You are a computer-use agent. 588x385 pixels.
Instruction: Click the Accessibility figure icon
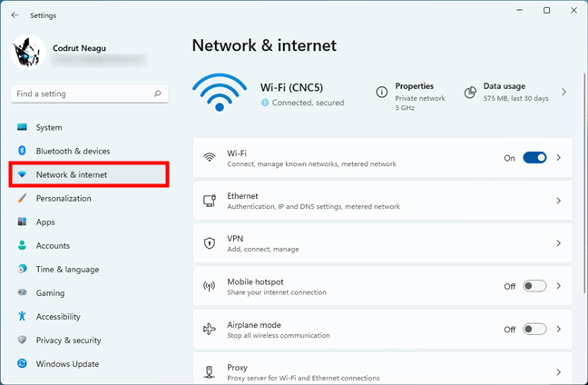point(22,316)
